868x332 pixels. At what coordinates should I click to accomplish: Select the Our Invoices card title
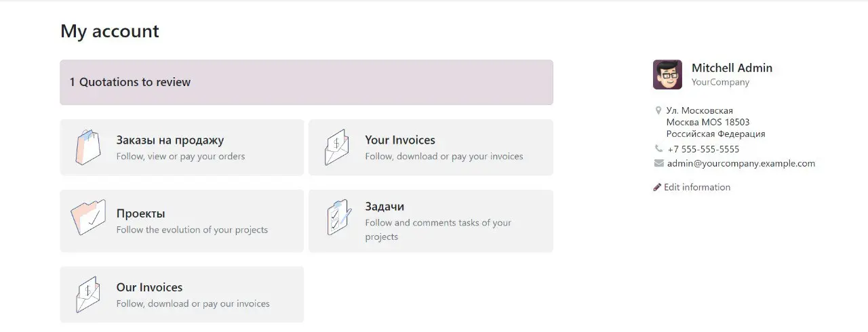tap(149, 287)
